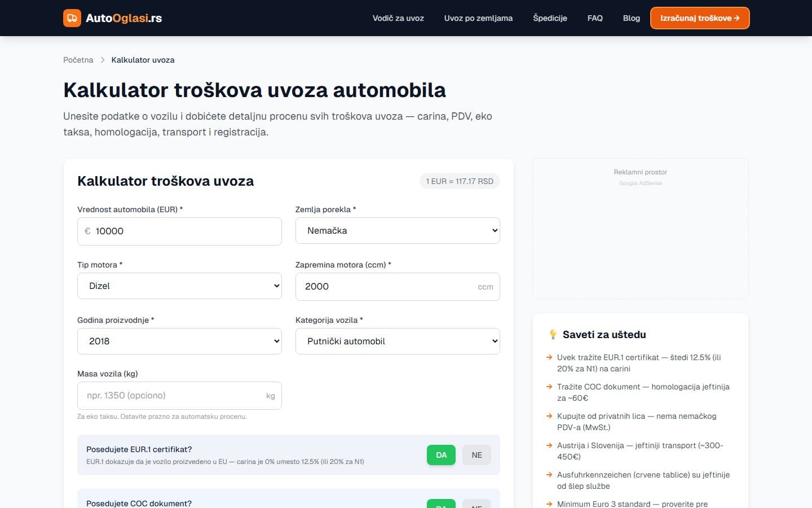This screenshot has width=812, height=508.
Task: Open the Godina proizvodnje year selector
Action: pyautogui.click(x=179, y=341)
